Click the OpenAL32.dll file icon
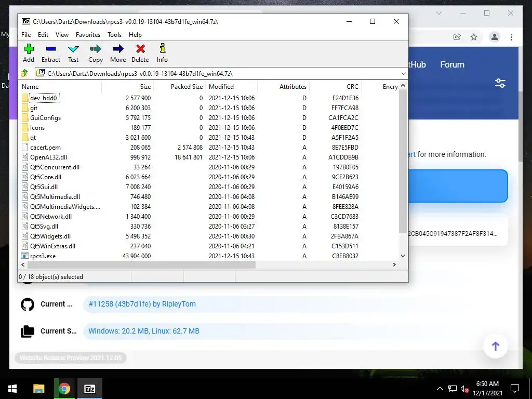This screenshot has height=399, width=532. (x=25, y=157)
